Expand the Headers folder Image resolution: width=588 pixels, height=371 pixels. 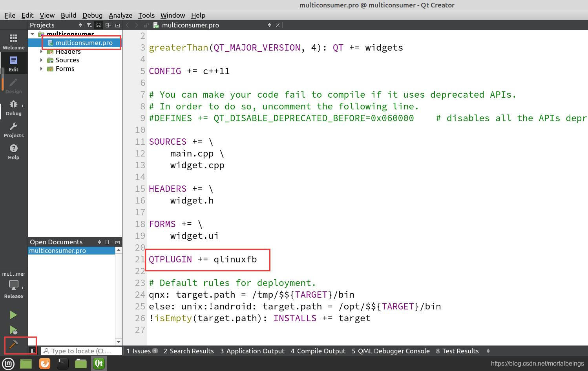[x=41, y=51]
